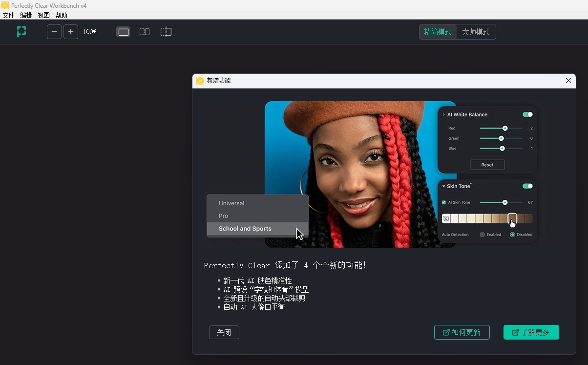This screenshot has width=588, height=365.
Task: Open the 帮助 menu
Action: coord(61,15)
